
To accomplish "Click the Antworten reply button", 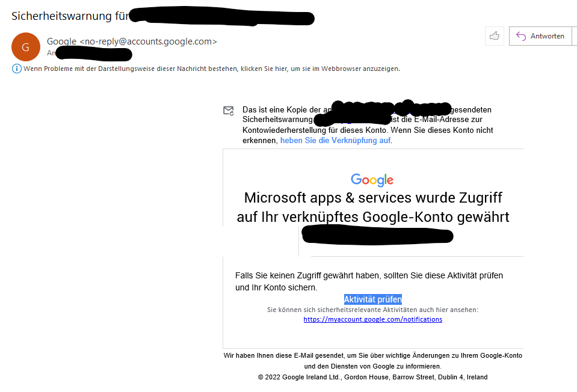I will 540,36.
